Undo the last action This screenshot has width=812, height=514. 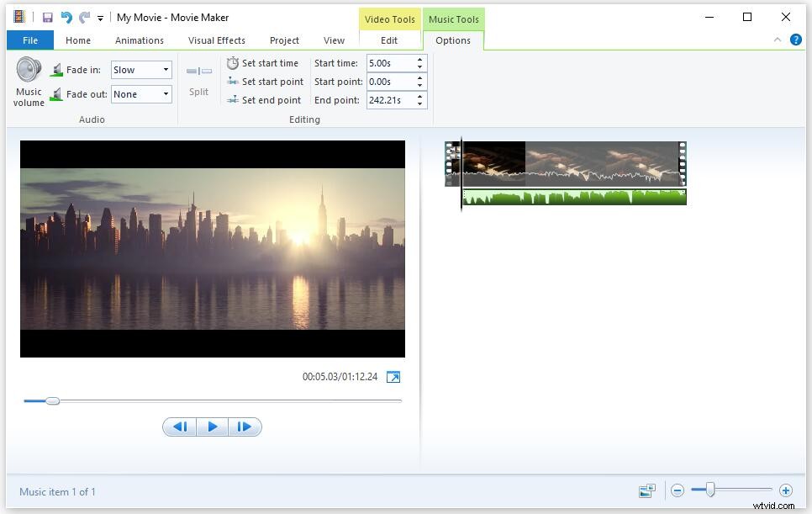66,17
